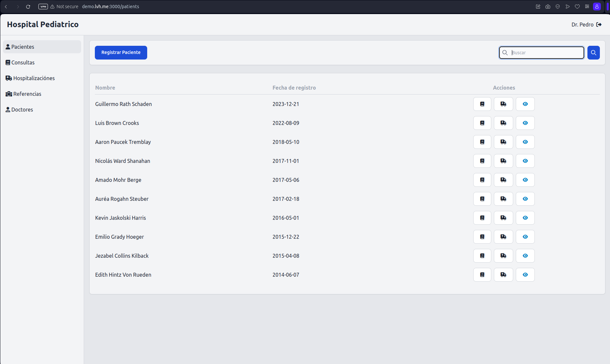Open consultation icon for Amado Mohr Berge

(x=482, y=180)
